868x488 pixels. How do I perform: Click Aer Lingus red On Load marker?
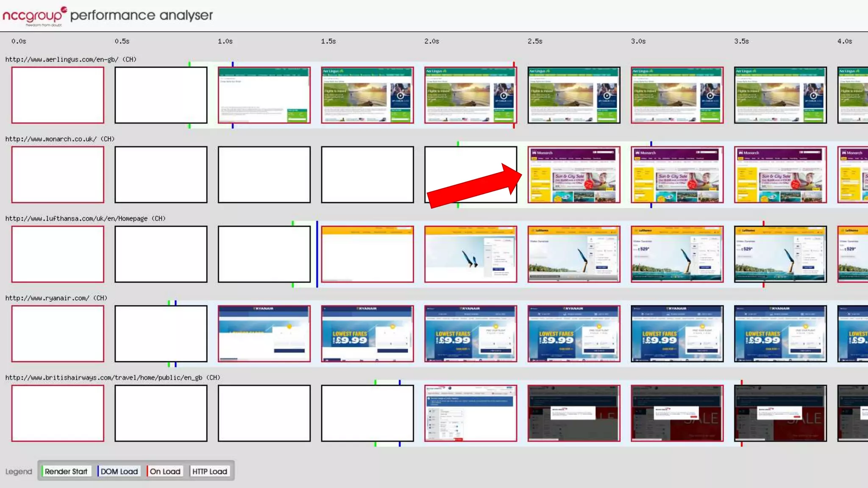pos(514,64)
